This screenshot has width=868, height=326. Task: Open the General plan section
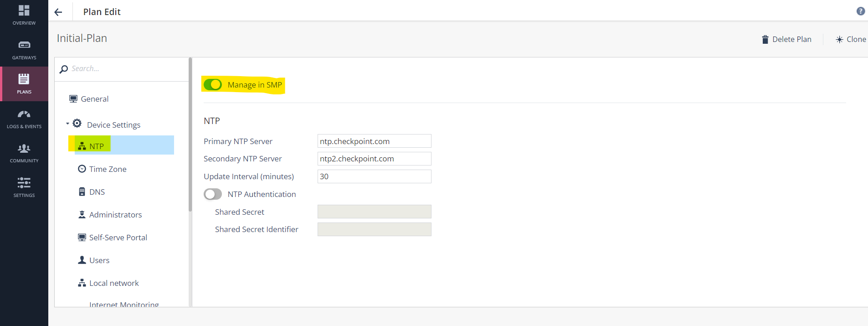pyautogui.click(x=94, y=99)
